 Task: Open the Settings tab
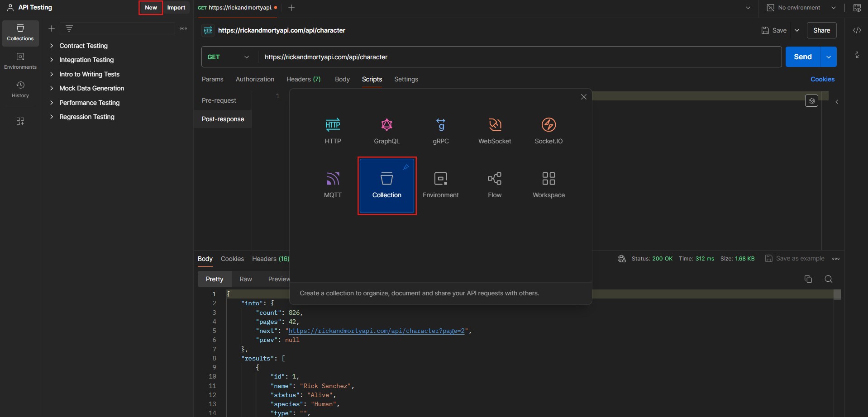(x=406, y=79)
